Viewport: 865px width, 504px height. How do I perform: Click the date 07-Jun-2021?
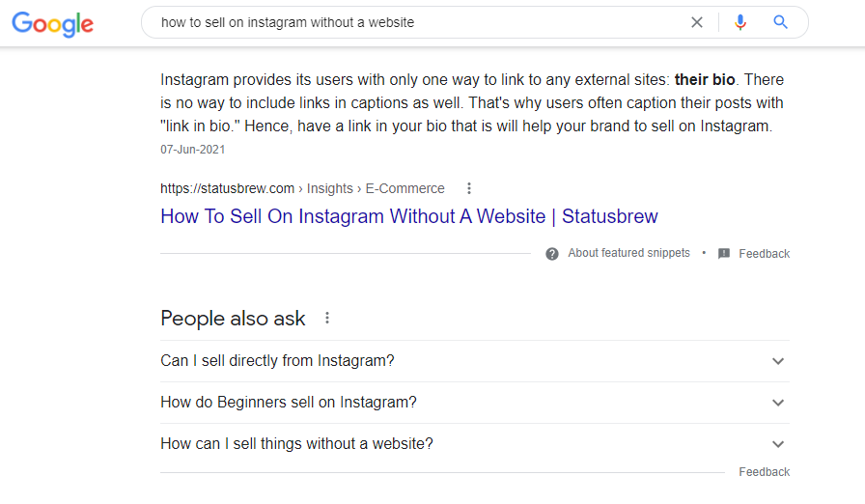[x=192, y=150]
